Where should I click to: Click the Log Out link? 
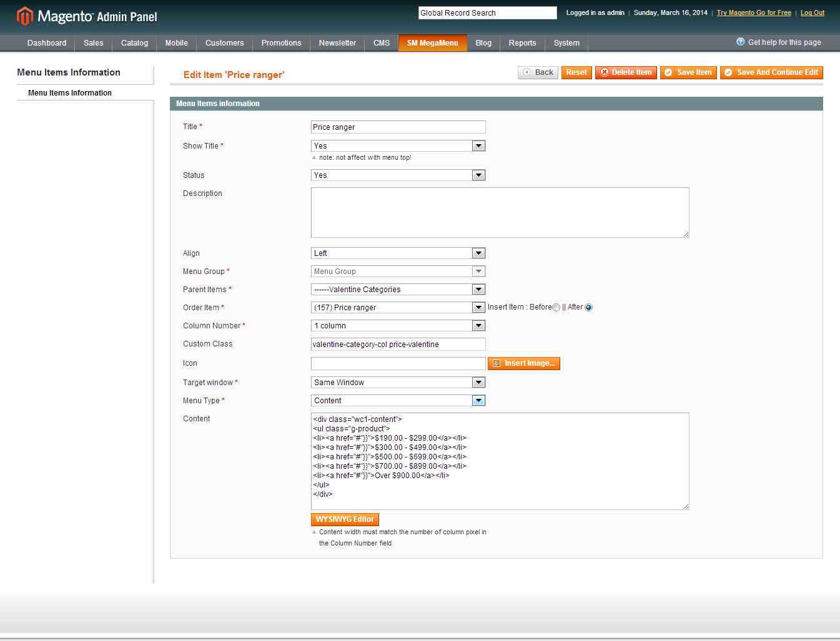[x=813, y=12]
